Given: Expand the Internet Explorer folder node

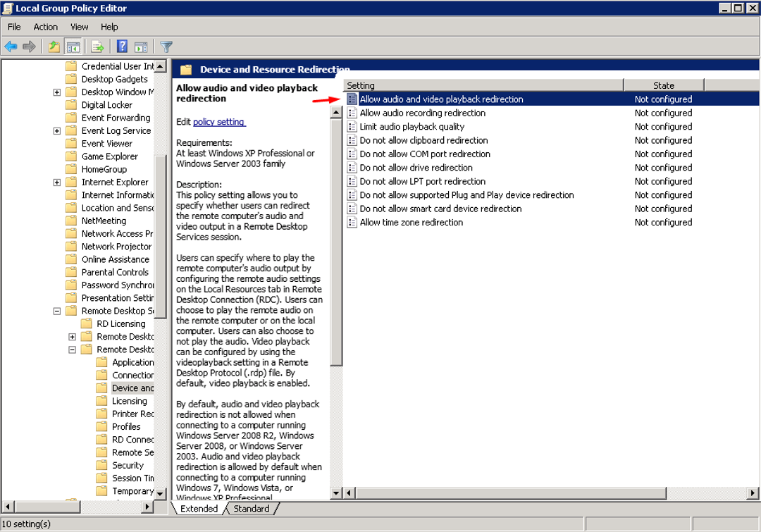Looking at the screenshot, I should (x=56, y=183).
